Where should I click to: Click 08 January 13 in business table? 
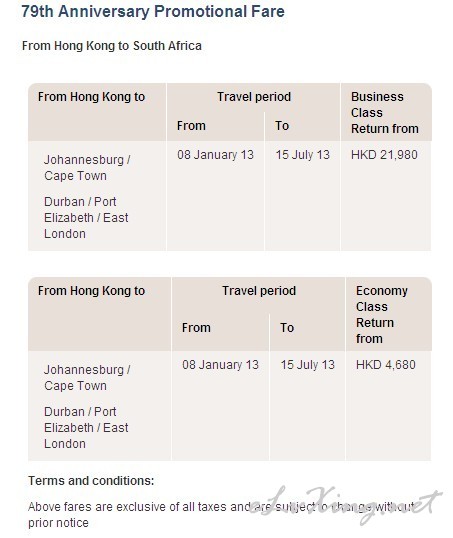(215, 155)
